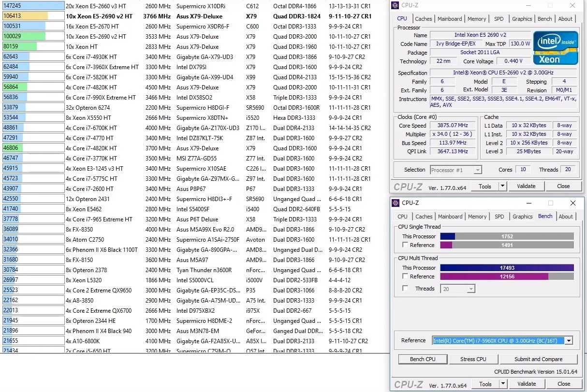Open About tab in the Bench CPU-Z window
Screen dimensions: 587x392
566,217
